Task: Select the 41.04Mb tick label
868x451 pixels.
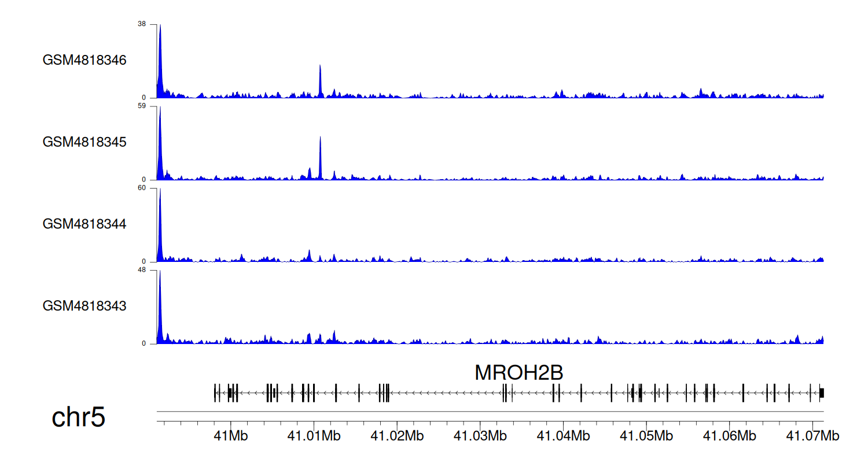Action: click(562, 435)
